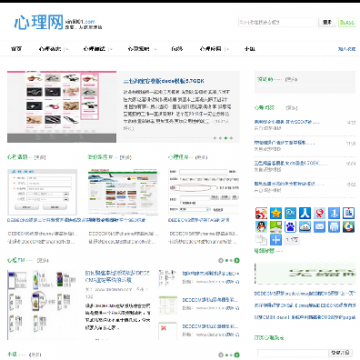Share by email using the envelope icon
The image size is (360, 360).
319,227
